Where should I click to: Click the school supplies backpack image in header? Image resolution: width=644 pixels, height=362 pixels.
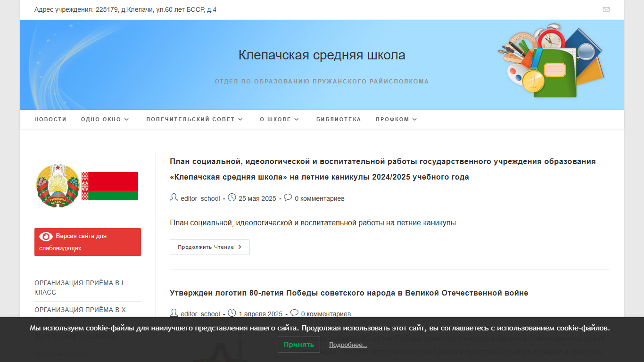551,61
